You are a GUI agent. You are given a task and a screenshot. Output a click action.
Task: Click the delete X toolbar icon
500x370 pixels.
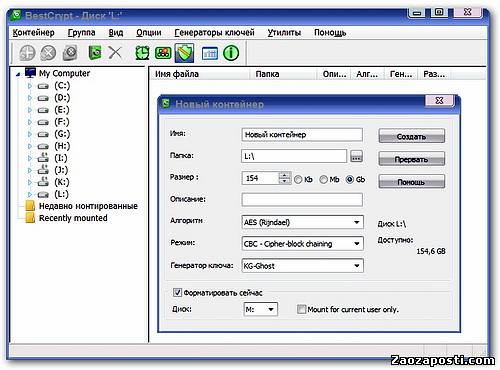(x=115, y=53)
